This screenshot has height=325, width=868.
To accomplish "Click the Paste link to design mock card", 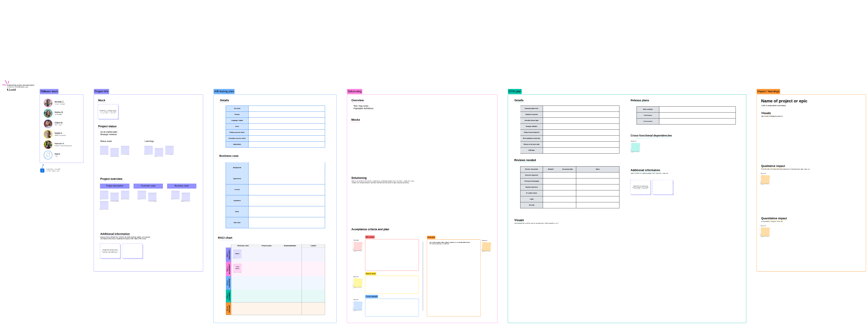I will click(x=108, y=112).
